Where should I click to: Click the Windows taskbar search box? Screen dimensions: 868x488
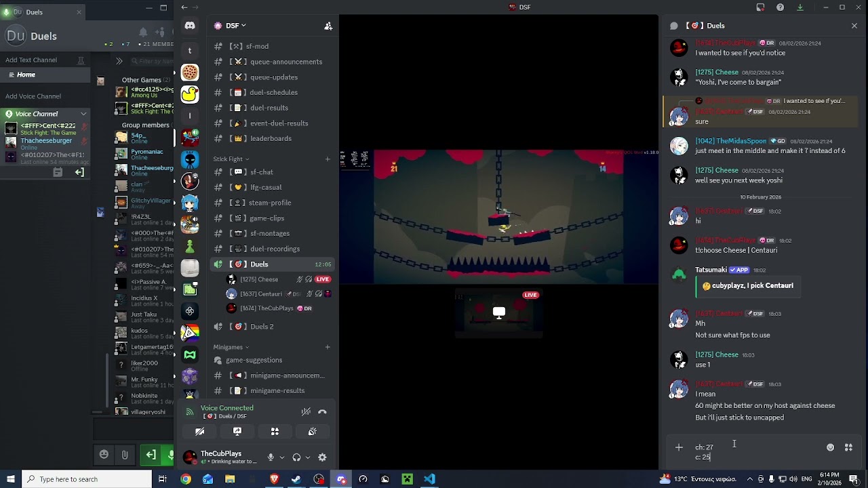(x=87, y=479)
